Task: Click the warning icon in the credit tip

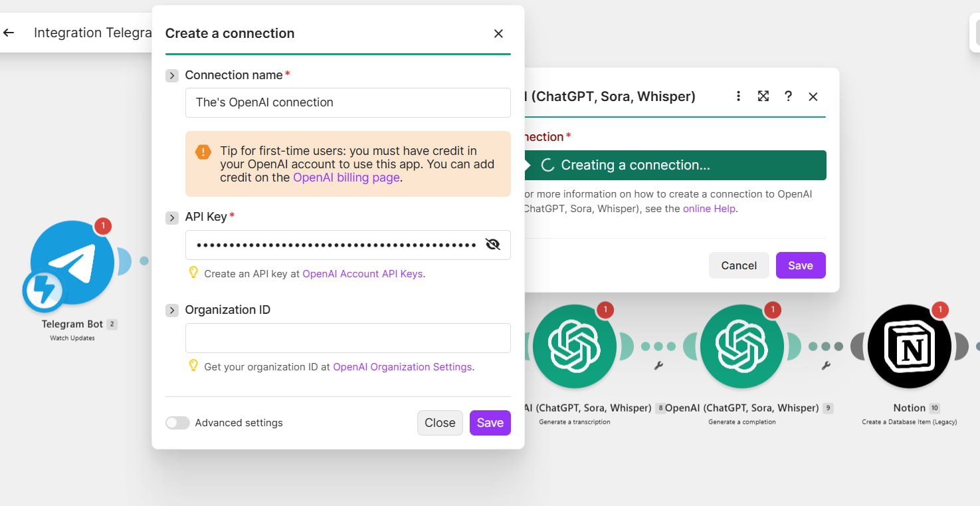Action: [203, 152]
